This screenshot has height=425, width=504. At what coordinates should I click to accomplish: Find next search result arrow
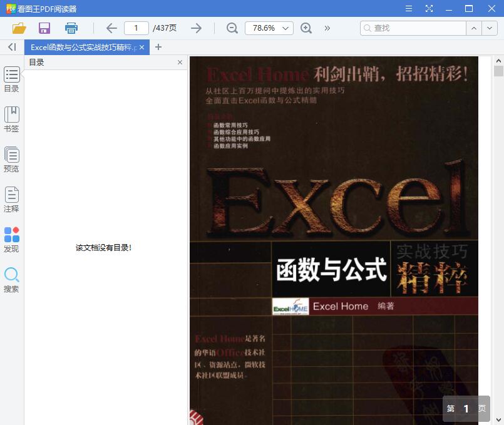click(490, 28)
